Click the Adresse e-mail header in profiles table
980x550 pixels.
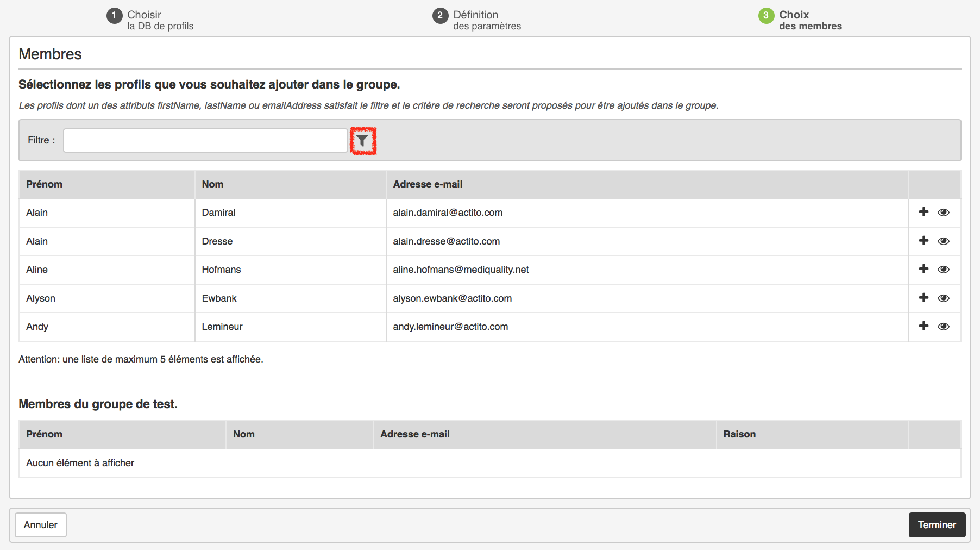428,184
